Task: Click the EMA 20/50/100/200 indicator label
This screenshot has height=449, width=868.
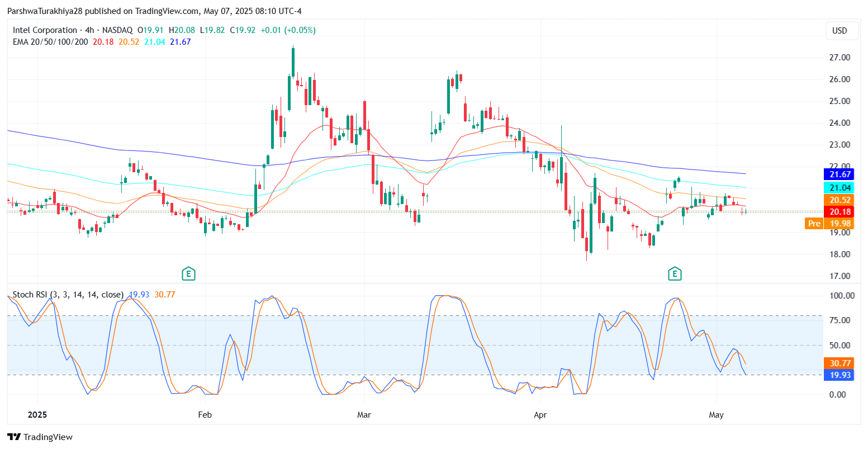Action: point(50,41)
